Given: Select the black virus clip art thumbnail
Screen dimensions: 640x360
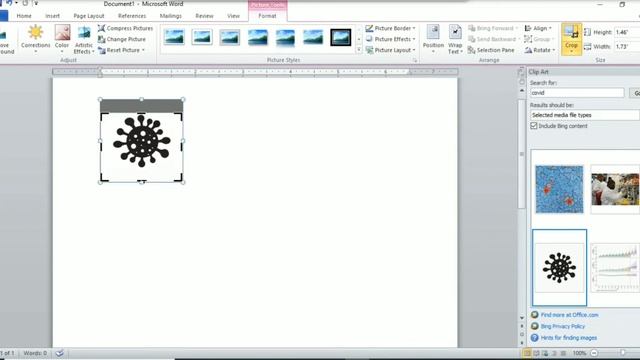Looking at the screenshot, I should pyautogui.click(x=559, y=268).
